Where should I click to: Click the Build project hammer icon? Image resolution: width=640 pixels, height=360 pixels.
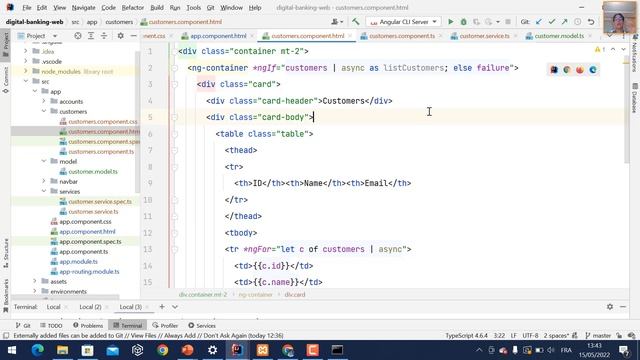[356, 22]
